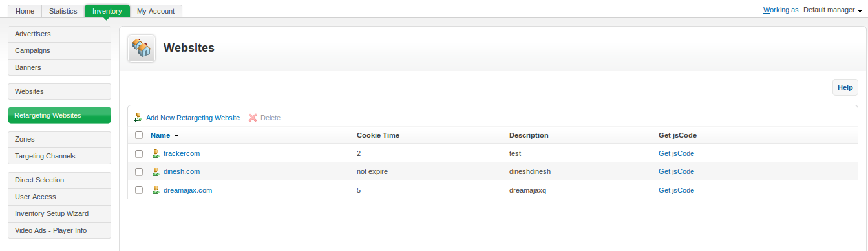Click the Websites header houses icon
868x251 pixels.
pos(142,48)
